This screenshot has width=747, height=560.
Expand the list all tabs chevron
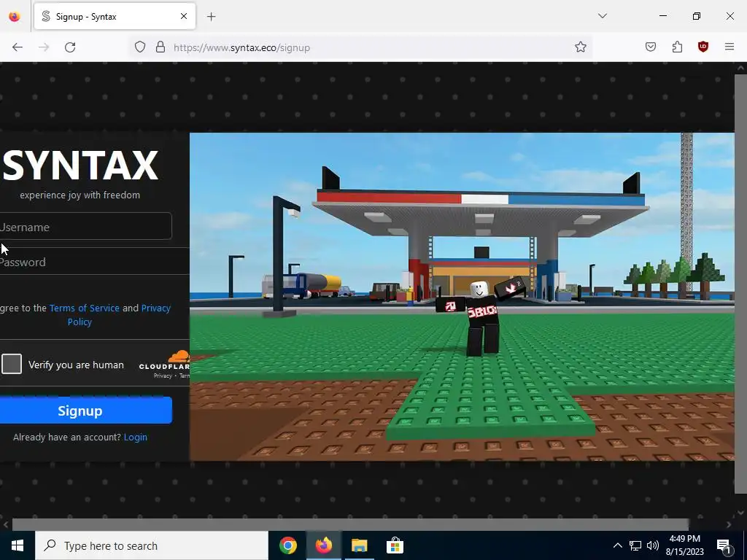[x=603, y=16]
